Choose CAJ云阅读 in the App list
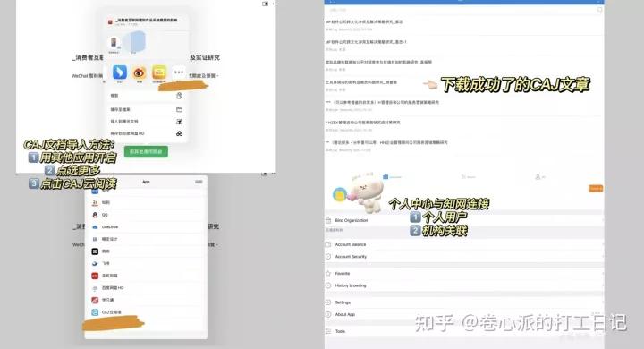 click(x=146, y=312)
